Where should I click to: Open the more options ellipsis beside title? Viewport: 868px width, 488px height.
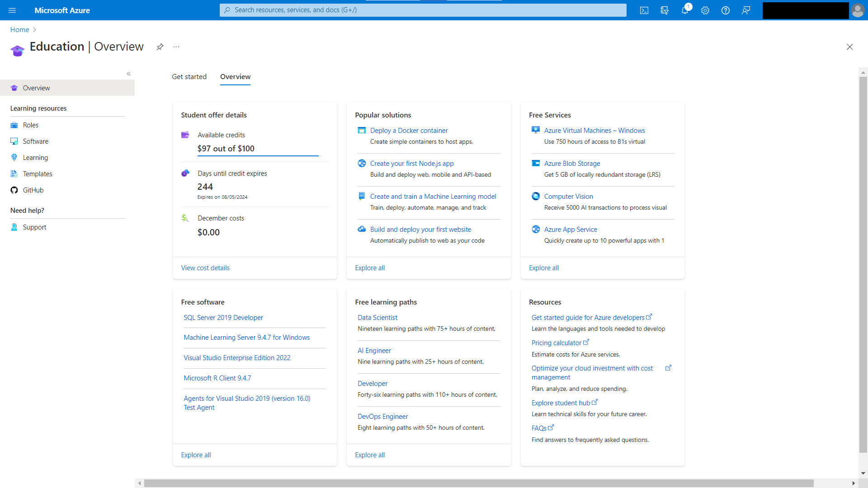176,47
